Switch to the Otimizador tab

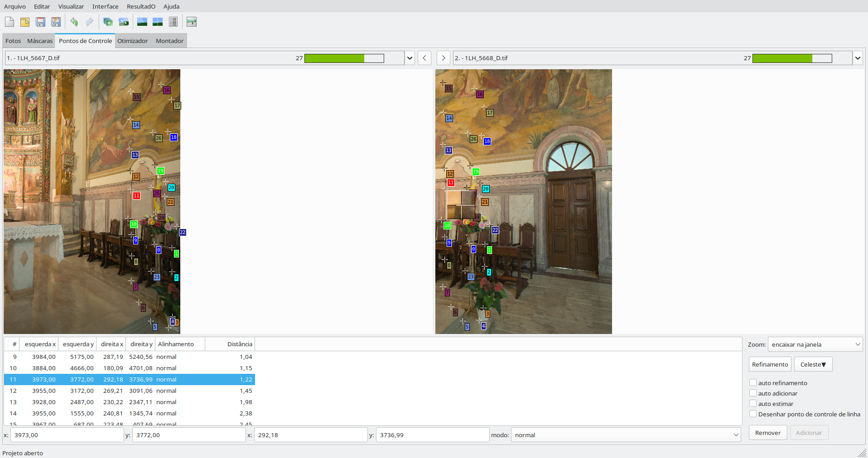click(x=133, y=41)
